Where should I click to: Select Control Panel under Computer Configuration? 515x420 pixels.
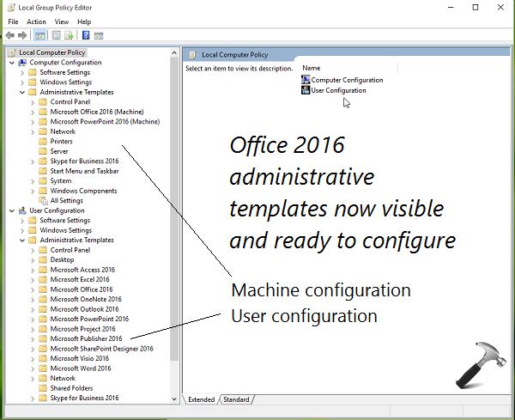(x=70, y=102)
